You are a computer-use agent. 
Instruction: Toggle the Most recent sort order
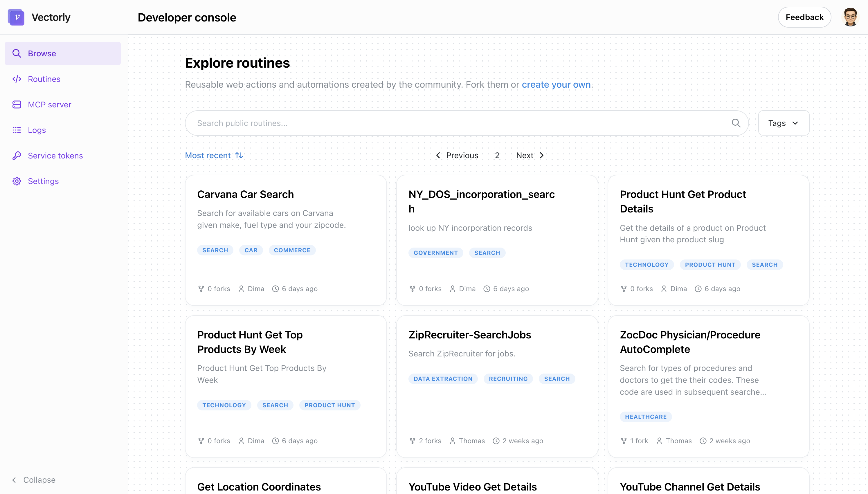point(214,155)
